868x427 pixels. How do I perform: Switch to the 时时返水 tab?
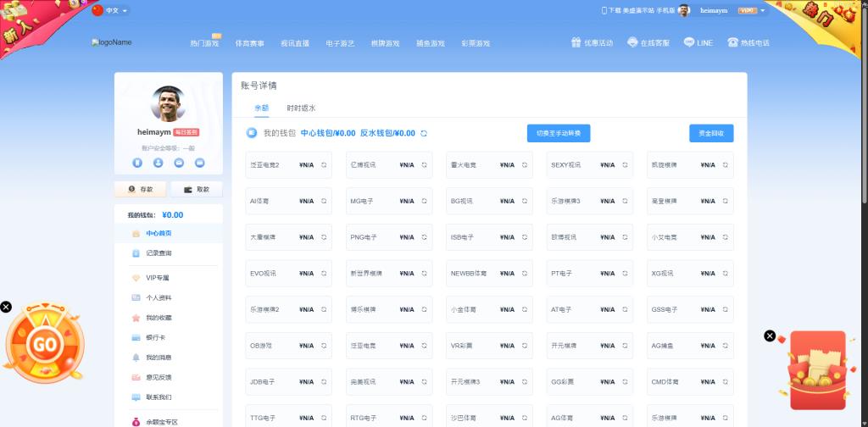(301, 108)
